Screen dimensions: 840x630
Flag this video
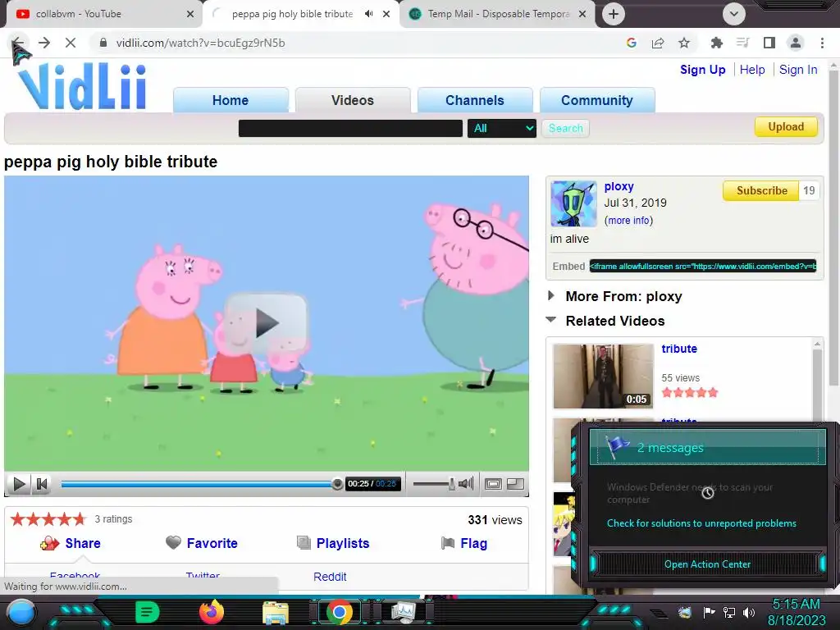click(464, 543)
